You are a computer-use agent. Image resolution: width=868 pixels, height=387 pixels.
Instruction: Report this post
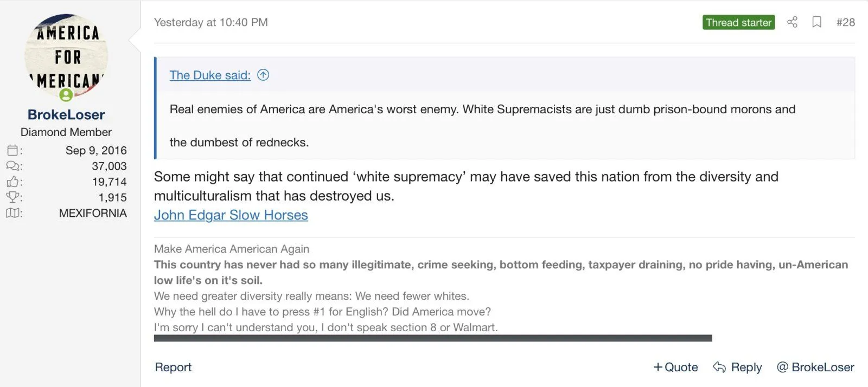click(x=173, y=367)
